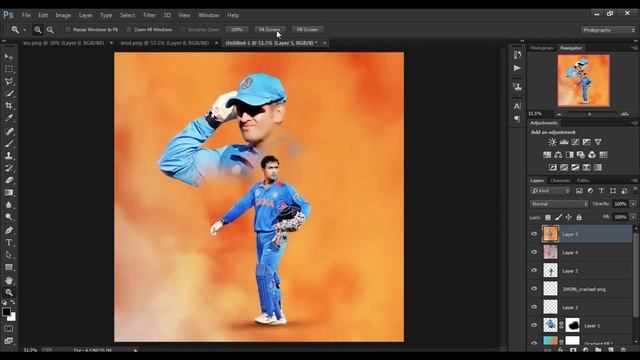Hide Layer 5 with eye icon
Viewport: 640px width, 360px height.
tap(534, 234)
